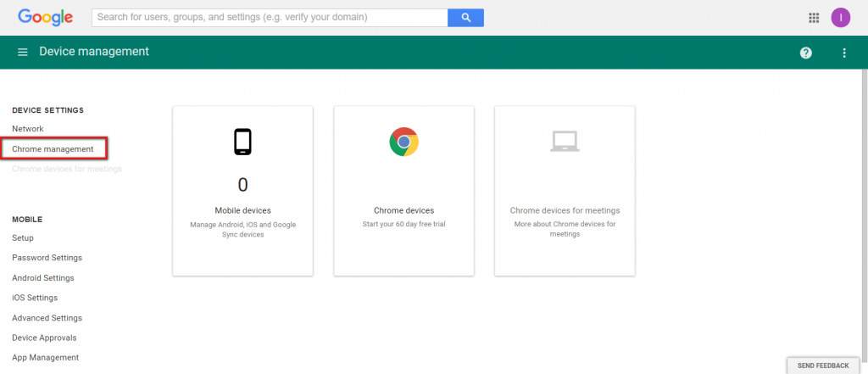
Task: Click the Google logo
Action: (46, 17)
